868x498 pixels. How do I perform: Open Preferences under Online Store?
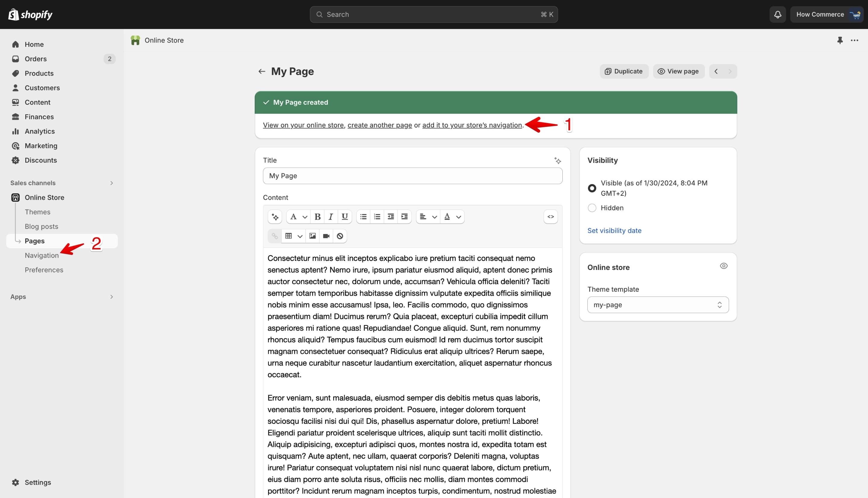coord(44,270)
